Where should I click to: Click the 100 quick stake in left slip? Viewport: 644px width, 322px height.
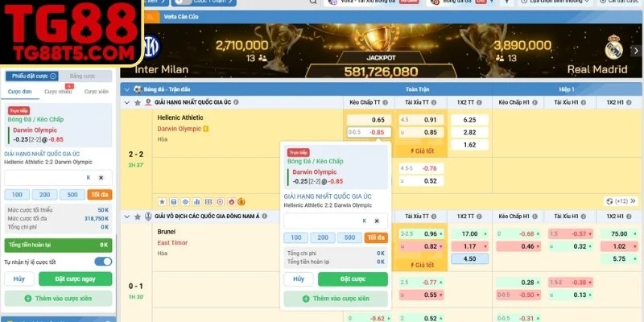click(x=17, y=195)
